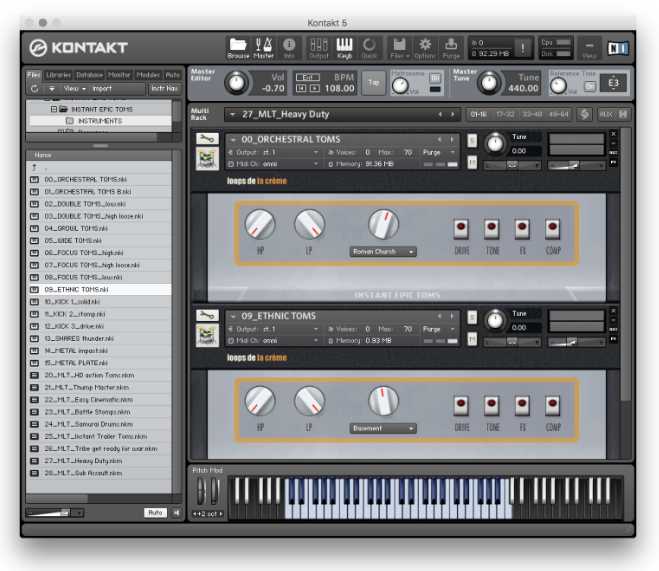
Task: Click the Import button
Action: click(x=102, y=89)
